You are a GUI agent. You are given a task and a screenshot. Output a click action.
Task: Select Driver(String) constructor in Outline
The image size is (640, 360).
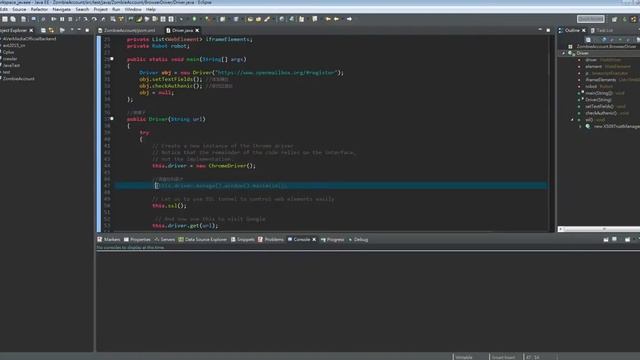(598, 100)
